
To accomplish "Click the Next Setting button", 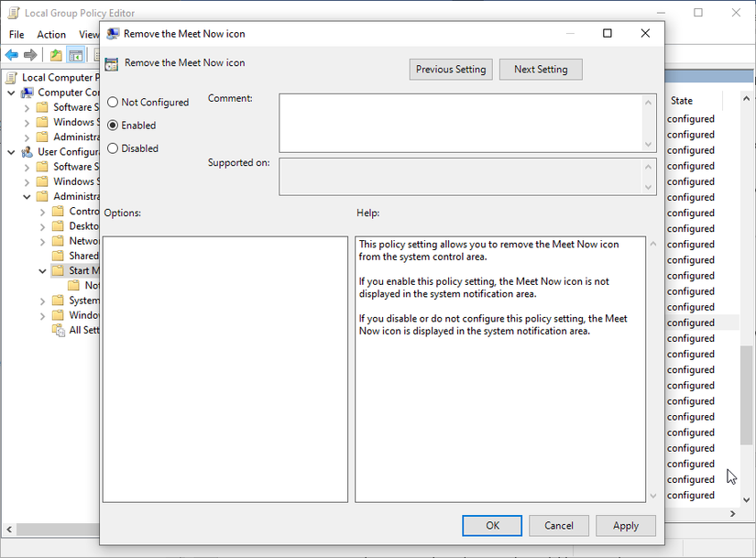I will coord(540,69).
